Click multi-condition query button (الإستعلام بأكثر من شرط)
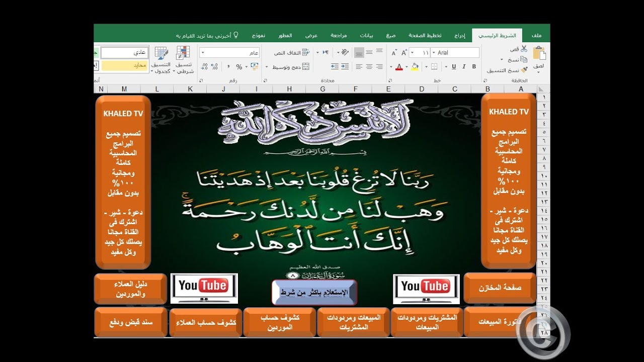The width and height of the screenshot is (644, 362). [x=314, y=293]
